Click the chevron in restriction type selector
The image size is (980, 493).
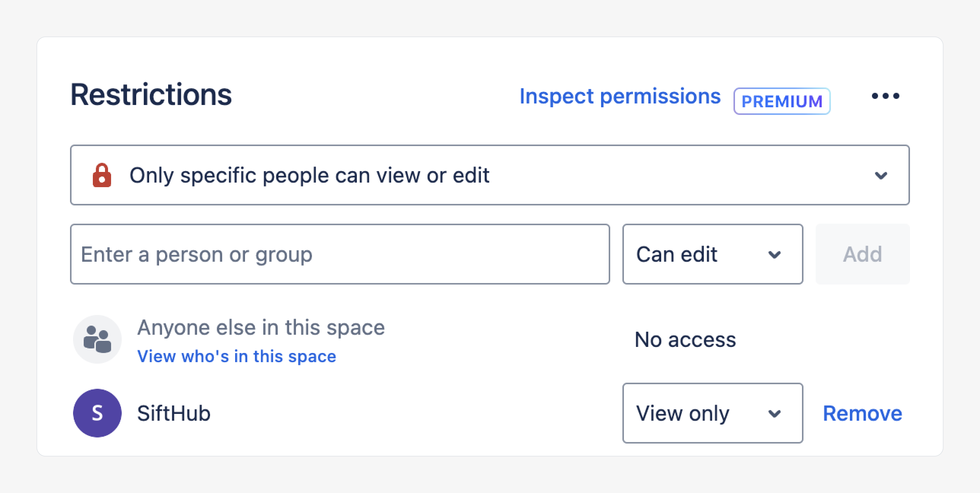tap(881, 175)
